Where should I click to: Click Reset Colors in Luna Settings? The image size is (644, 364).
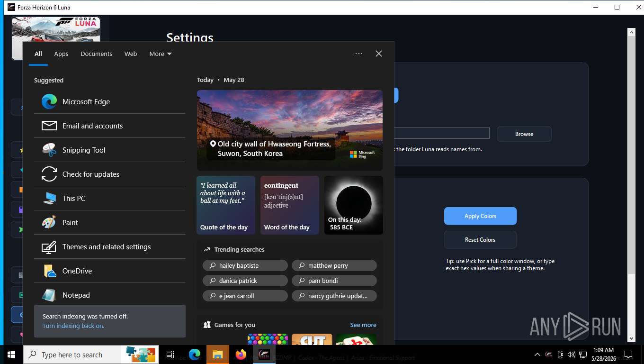pos(480,240)
